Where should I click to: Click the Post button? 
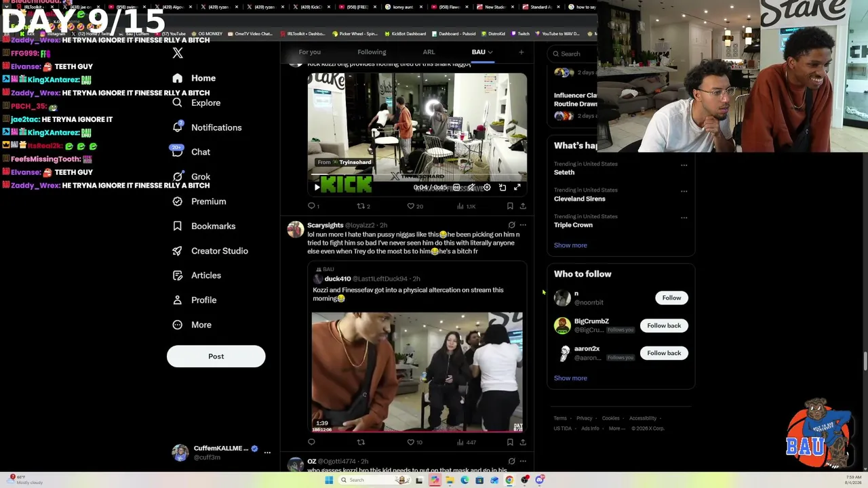[216, 357]
